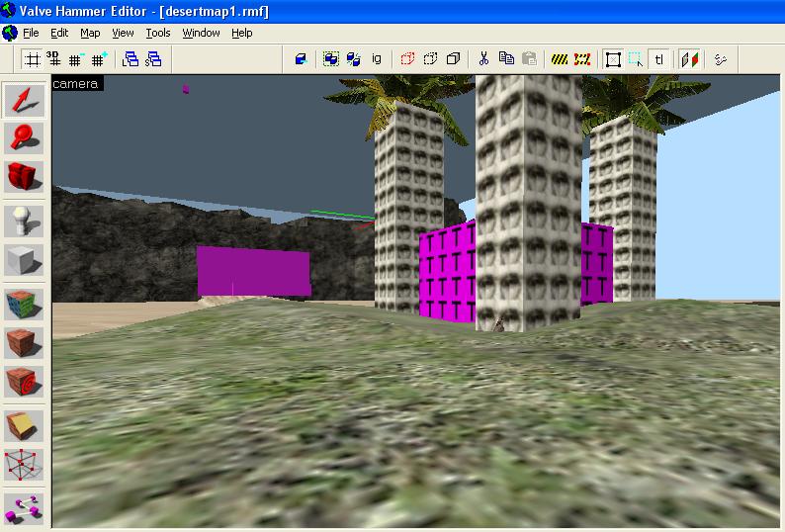The width and height of the screenshot is (785, 532).
Task: Choose the Entity lightbulb tool
Action: click(24, 221)
